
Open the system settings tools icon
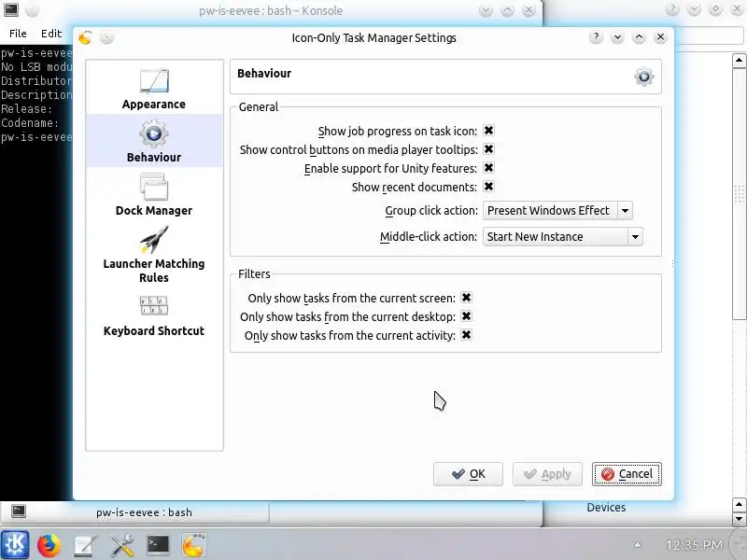[122, 545]
